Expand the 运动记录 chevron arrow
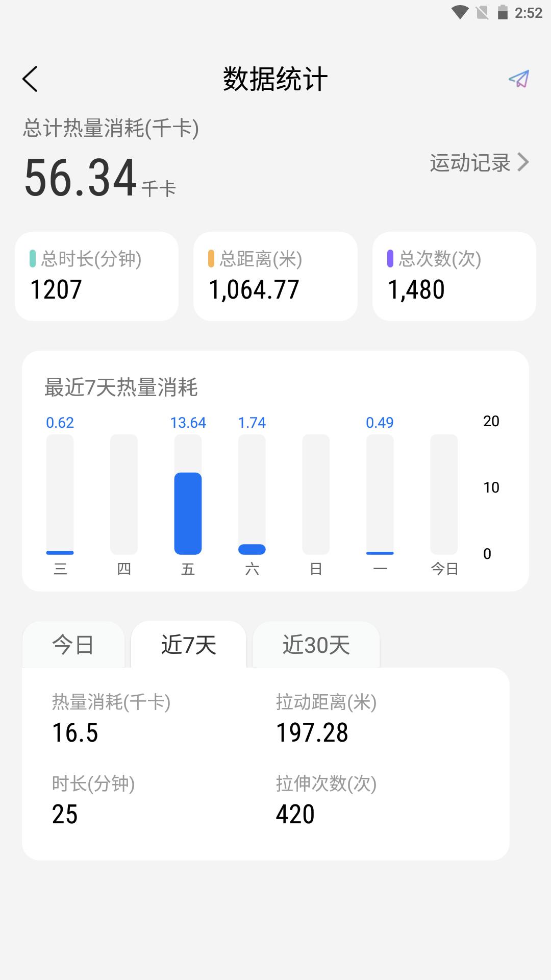Image resolution: width=551 pixels, height=980 pixels. coord(523,162)
